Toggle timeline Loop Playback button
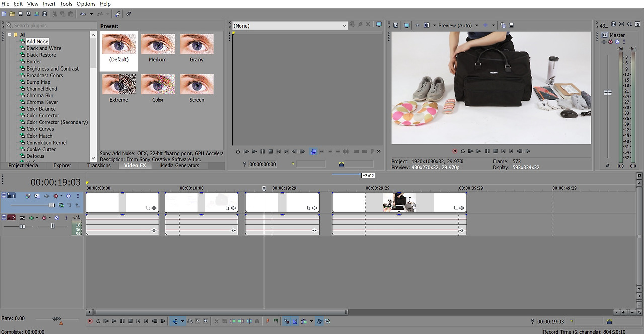This screenshot has width=644, height=334. pos(98,321)
